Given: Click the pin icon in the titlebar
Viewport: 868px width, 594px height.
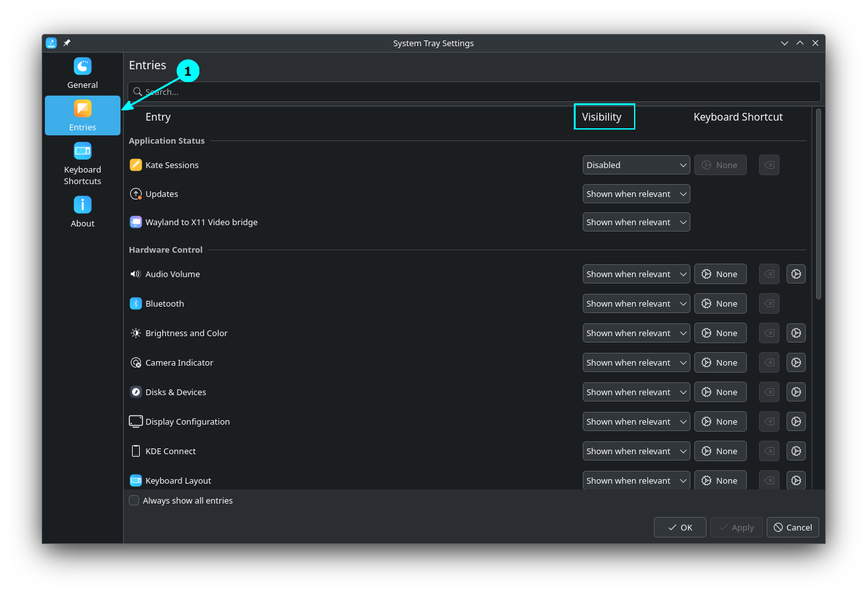Looking at the screenshot, I should pos(66,43).
